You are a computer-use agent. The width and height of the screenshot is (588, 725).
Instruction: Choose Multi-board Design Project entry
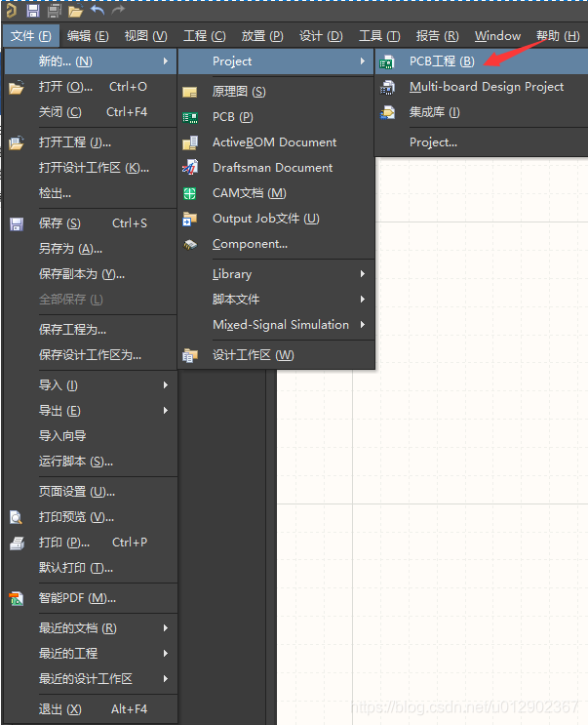click(x=481, y=87)
